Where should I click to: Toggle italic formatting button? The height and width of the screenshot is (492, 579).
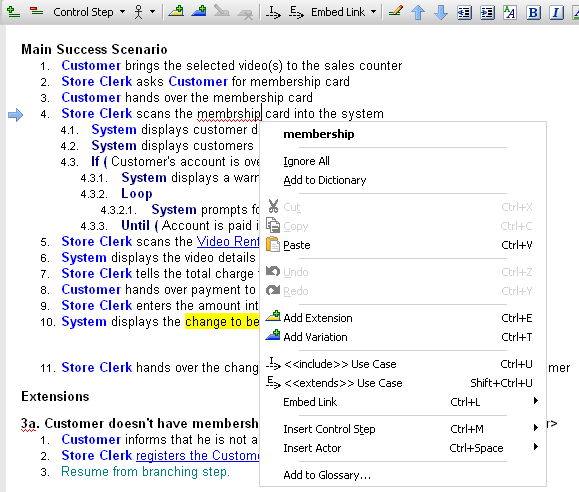pyautogui.click(x=556, y=13)
